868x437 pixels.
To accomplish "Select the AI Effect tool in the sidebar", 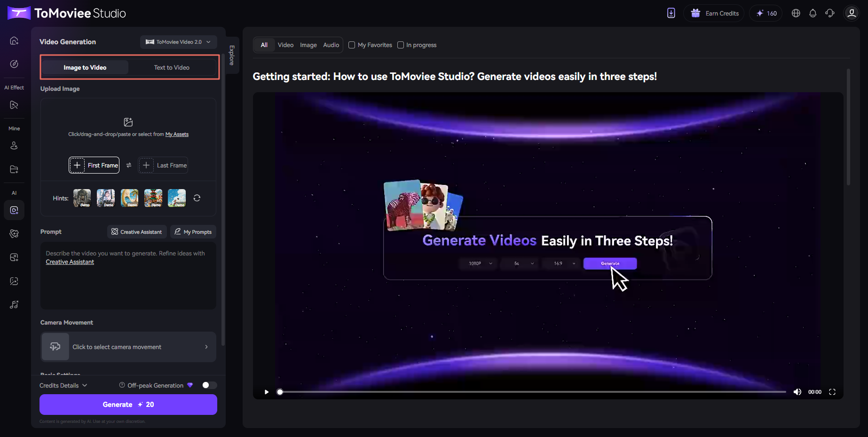I will coord(14,105).
